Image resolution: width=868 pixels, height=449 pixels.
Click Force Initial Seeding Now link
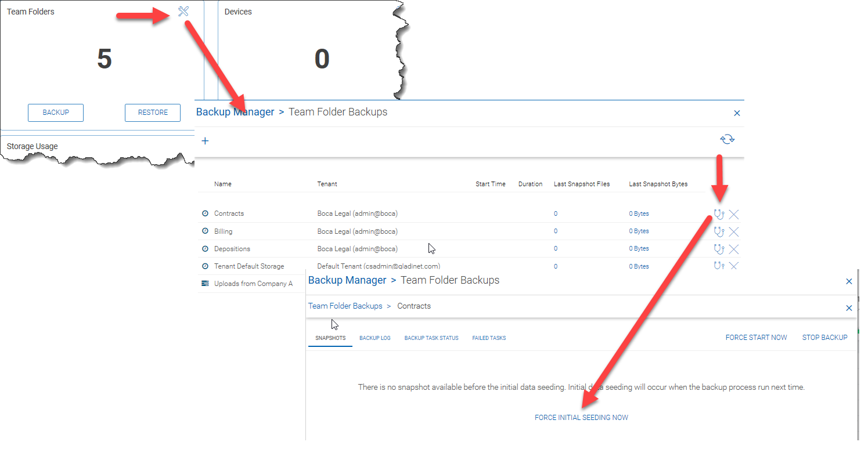(582, 418)
